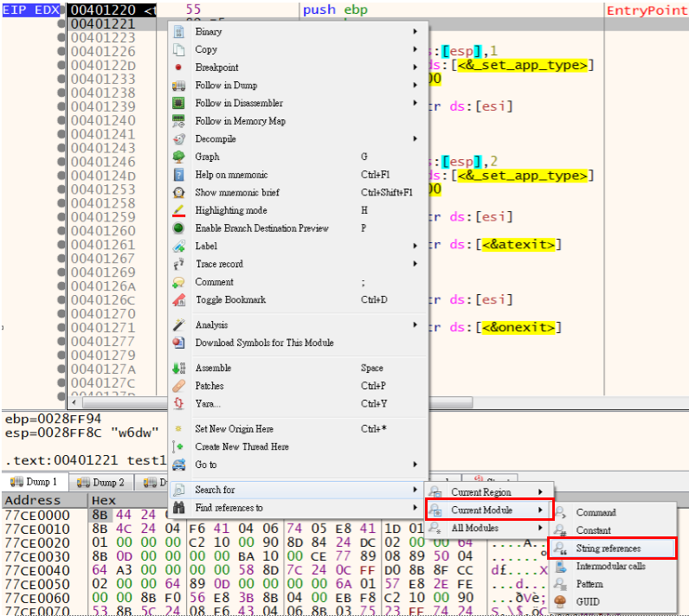Viewport: 689px width, 616px height.
Task: Select String references option
Action: point(612,548)
